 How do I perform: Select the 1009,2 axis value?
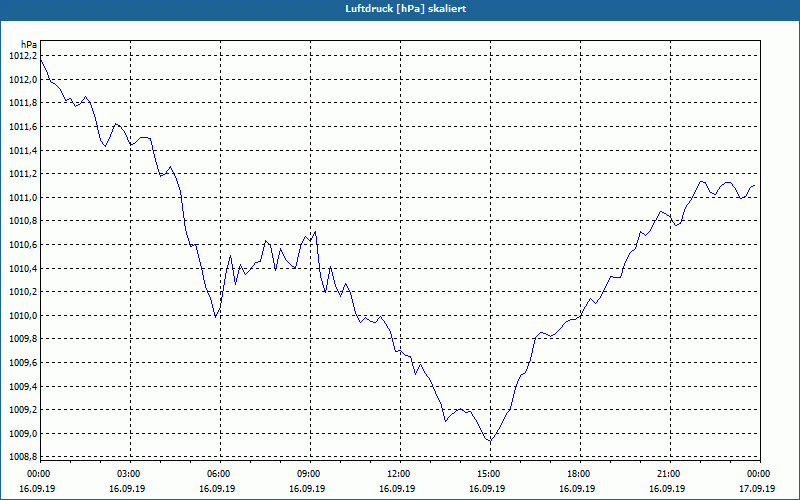click(x=23, y=410)
